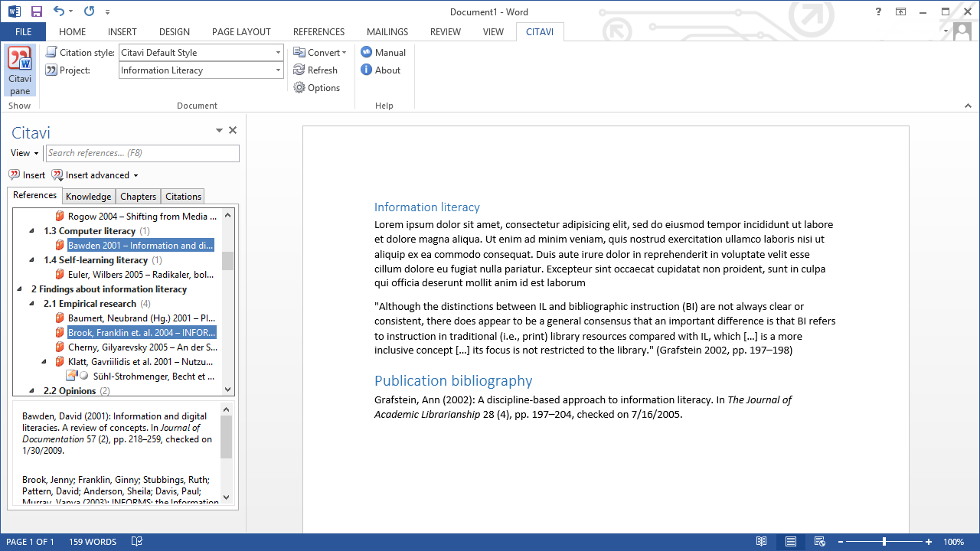Viewport: 980px width, 551px height.
Task: Click the Search references field
Action: [142, 153]
